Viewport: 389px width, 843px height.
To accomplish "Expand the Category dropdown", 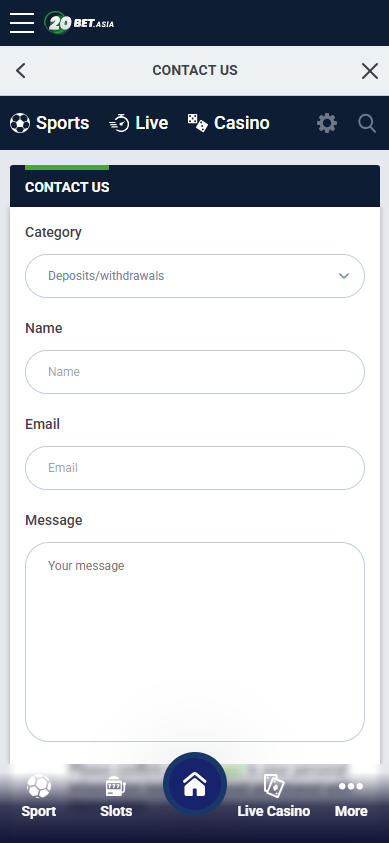I will point(194,276).
